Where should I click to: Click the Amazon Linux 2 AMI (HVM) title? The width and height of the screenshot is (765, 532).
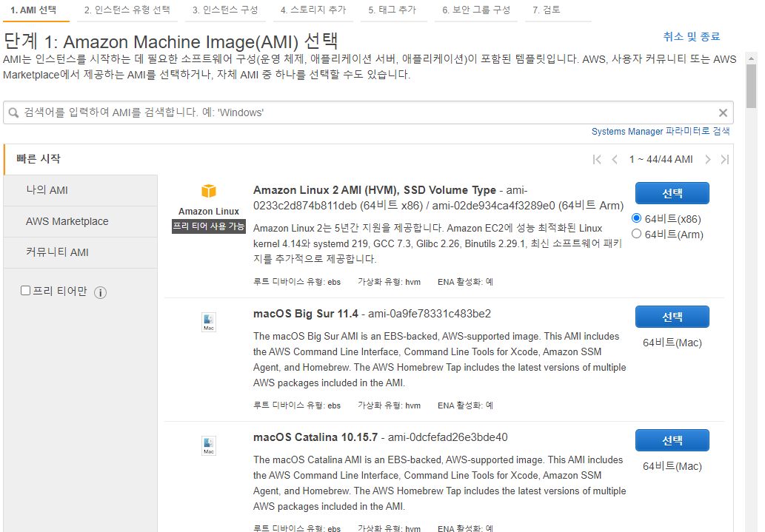[375, 190]
